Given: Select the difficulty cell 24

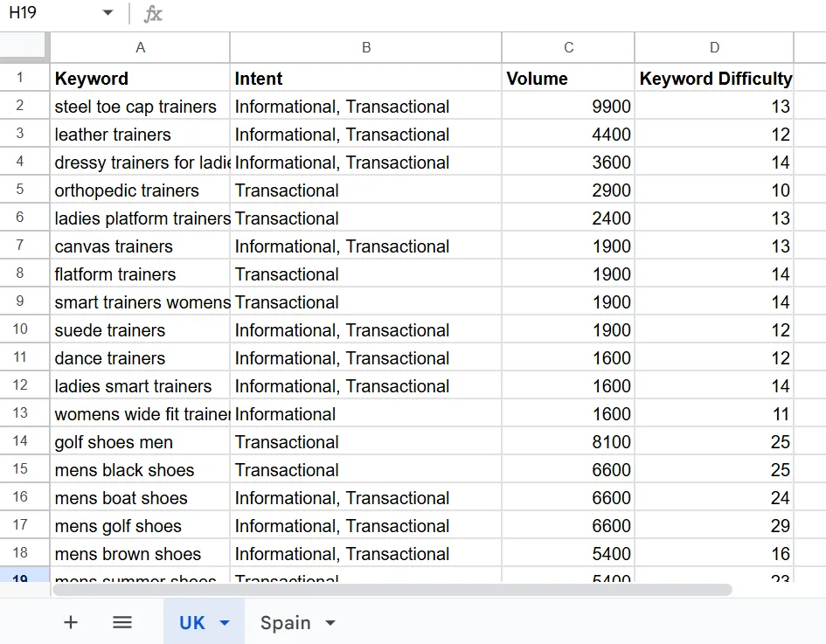Looking at the screenshot, I should 714,497.
